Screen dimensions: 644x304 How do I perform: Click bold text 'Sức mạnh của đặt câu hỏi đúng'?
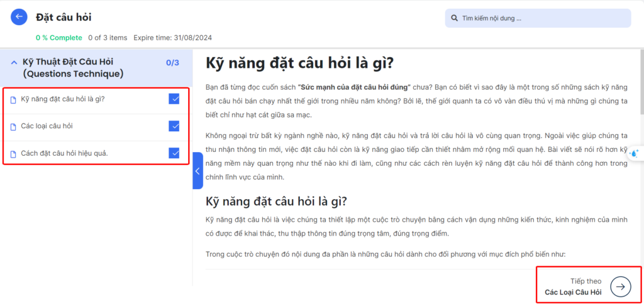click(x=355, y=87)
